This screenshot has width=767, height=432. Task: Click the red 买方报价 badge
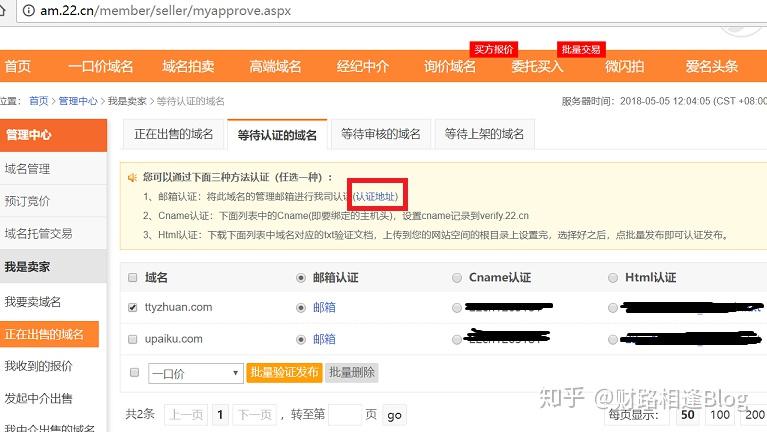pyautogui.click(x=494, y=49)
